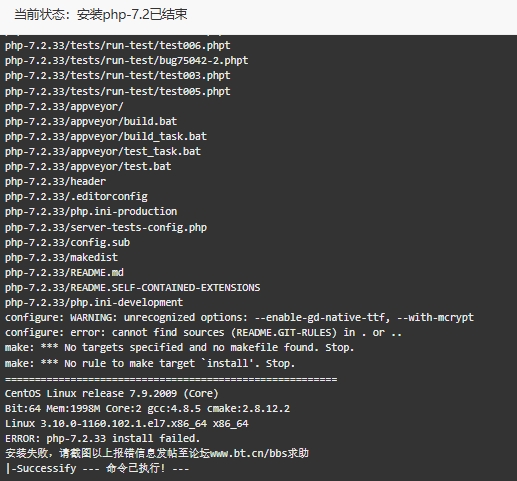Click the make No rule install line

[150, 363]
